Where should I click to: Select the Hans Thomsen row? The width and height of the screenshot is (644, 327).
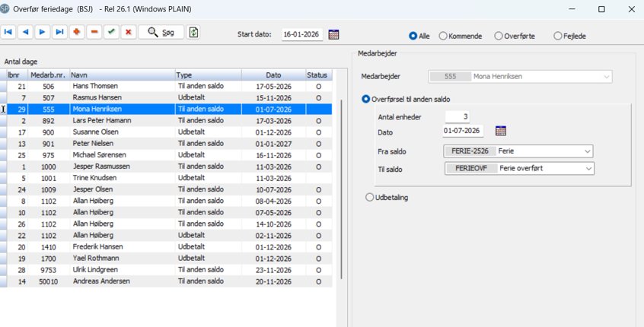point(166,86)
